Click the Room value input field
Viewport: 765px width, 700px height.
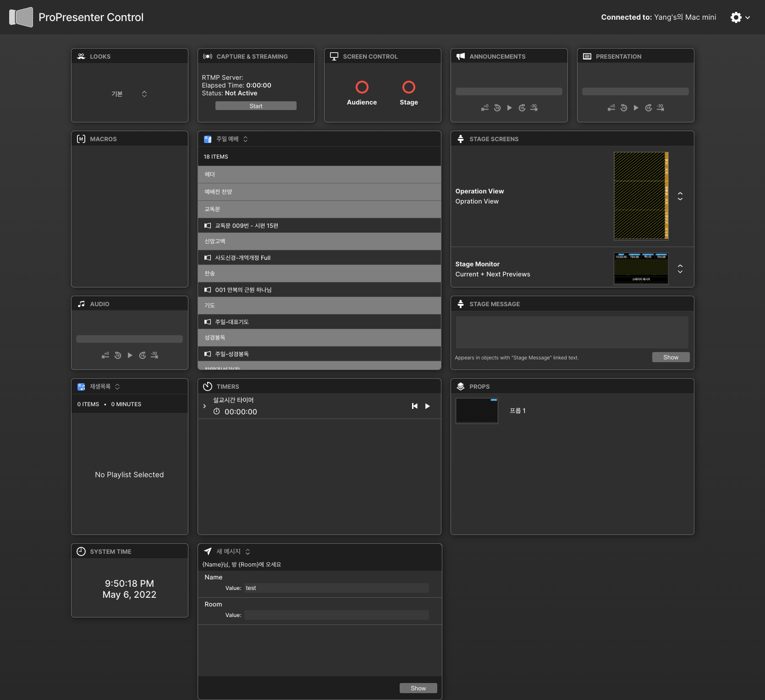click(336, 615)
